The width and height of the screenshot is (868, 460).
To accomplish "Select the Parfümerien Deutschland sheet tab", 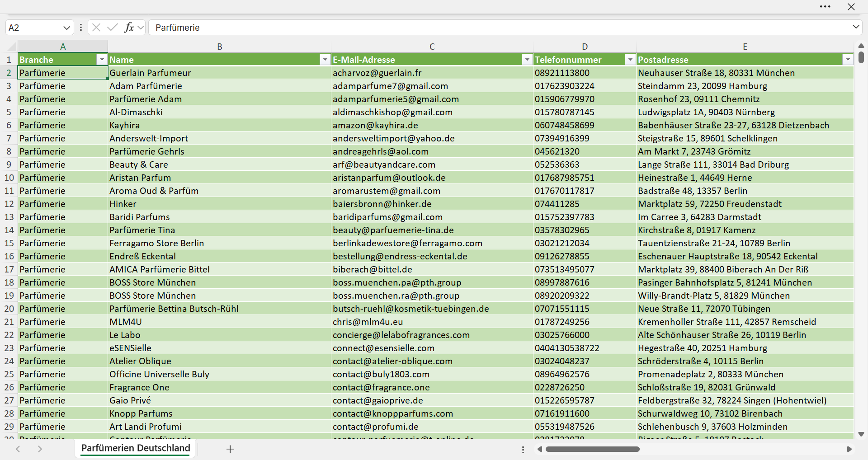I will 136,448.
